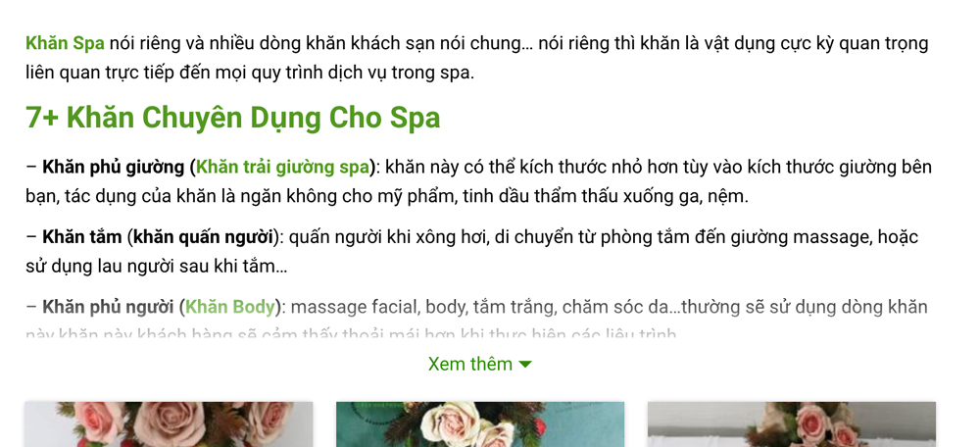This screenshot has height=447, width=980.
Task: Open the middle product image with teal background
Action: pyautogui.click(x=480, y=423)
